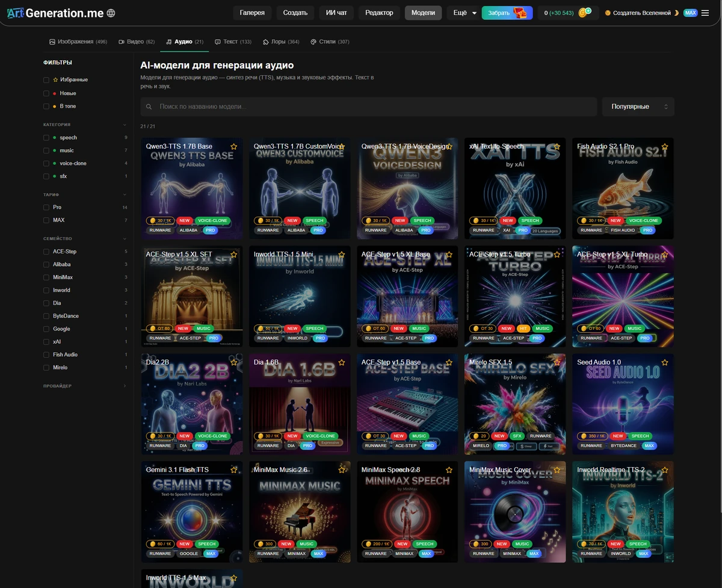Click the Создать navigation button
Viewport: 722px width, 588px height.
click(295, 13)
